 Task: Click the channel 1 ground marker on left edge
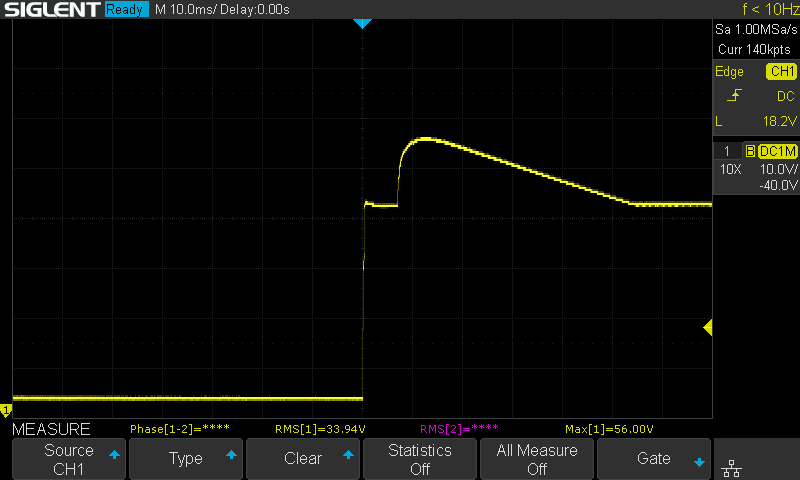click(x=6, y=410)
